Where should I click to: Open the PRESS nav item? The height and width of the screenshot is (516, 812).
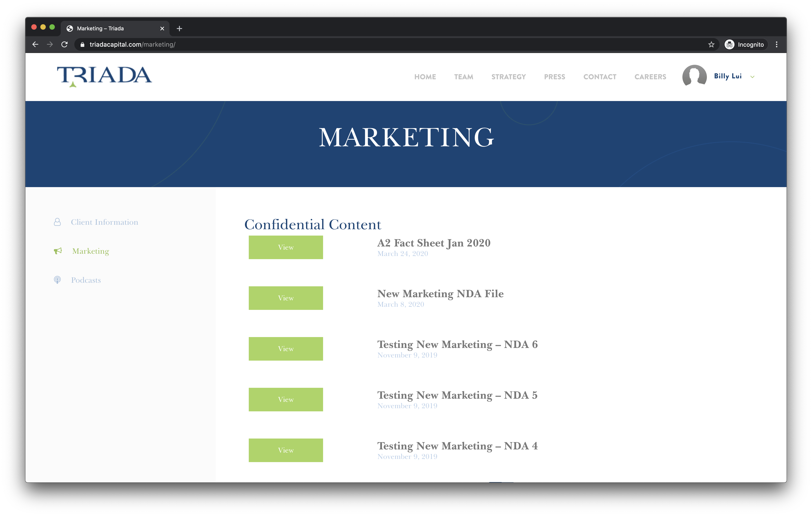pyautogui.click(x=554, y=77)
